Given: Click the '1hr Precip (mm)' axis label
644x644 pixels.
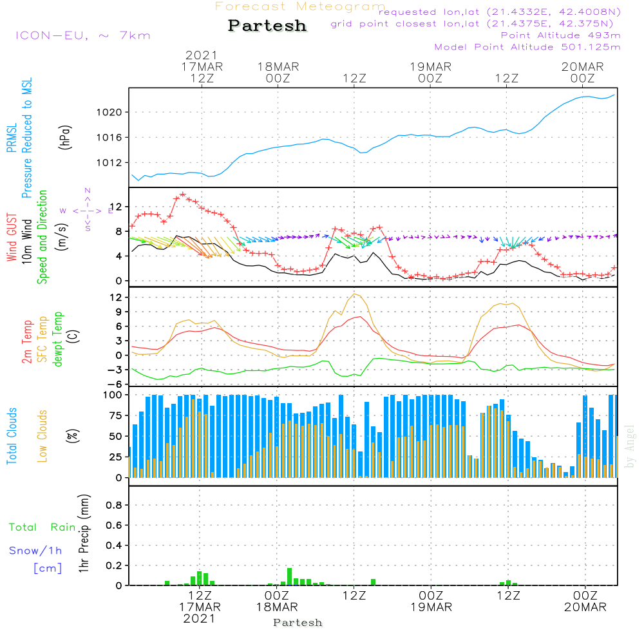Looking at the screenshot, I should (84, 533).
